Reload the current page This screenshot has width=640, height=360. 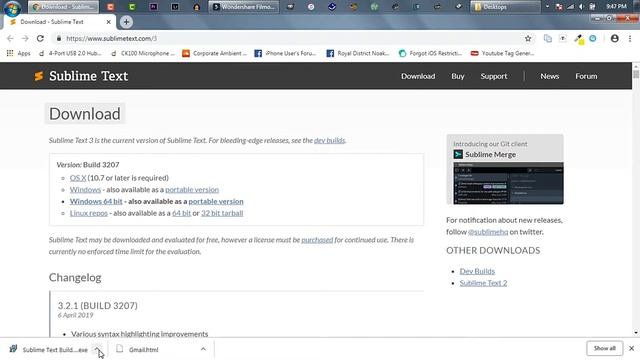click(x=40, y=38)
